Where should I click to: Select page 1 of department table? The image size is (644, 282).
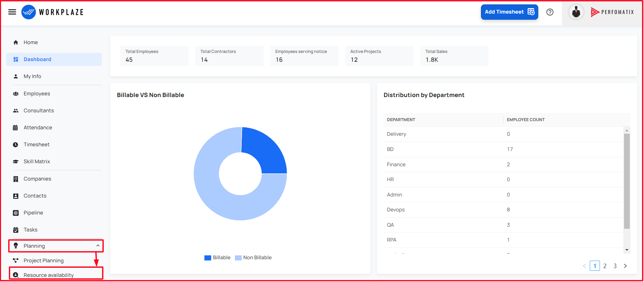[x=595, y=266]
